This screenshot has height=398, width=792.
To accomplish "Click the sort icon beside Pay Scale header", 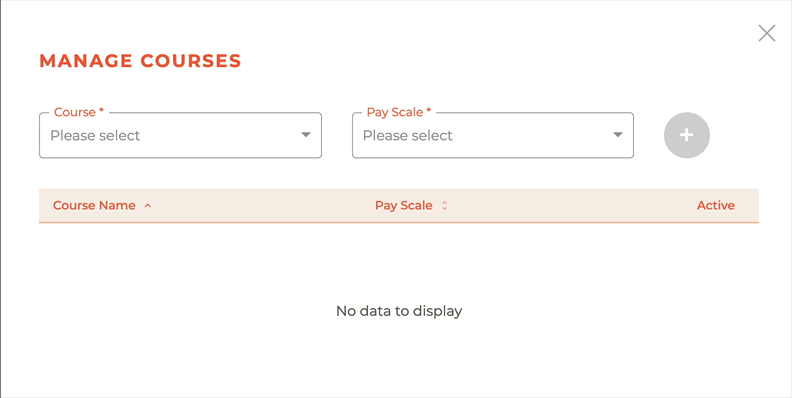I will pos(444,206).
